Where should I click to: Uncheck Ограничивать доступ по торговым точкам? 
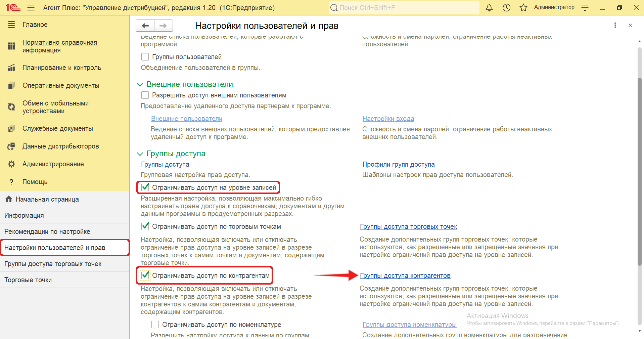click(x=145, y=226)
